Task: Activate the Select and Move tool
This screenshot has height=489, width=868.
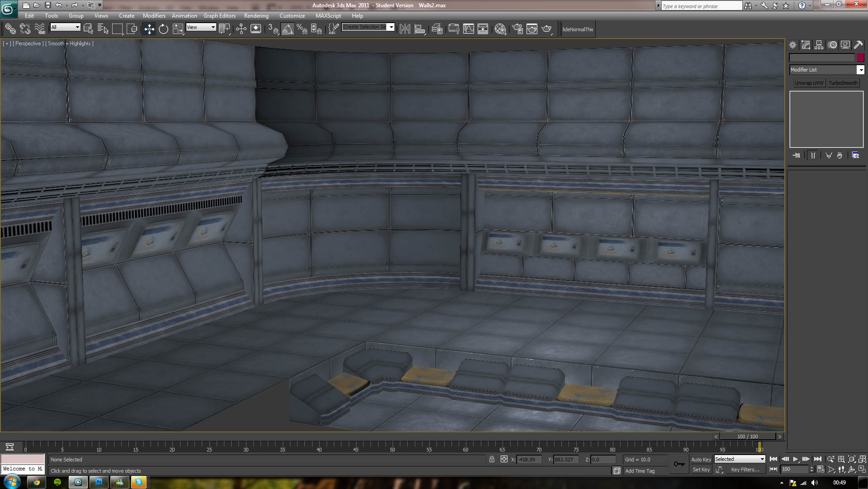Action: click(x=149, y=29)
